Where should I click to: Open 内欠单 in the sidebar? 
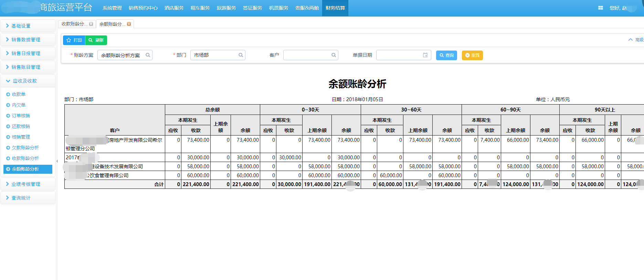click(19, 105)
